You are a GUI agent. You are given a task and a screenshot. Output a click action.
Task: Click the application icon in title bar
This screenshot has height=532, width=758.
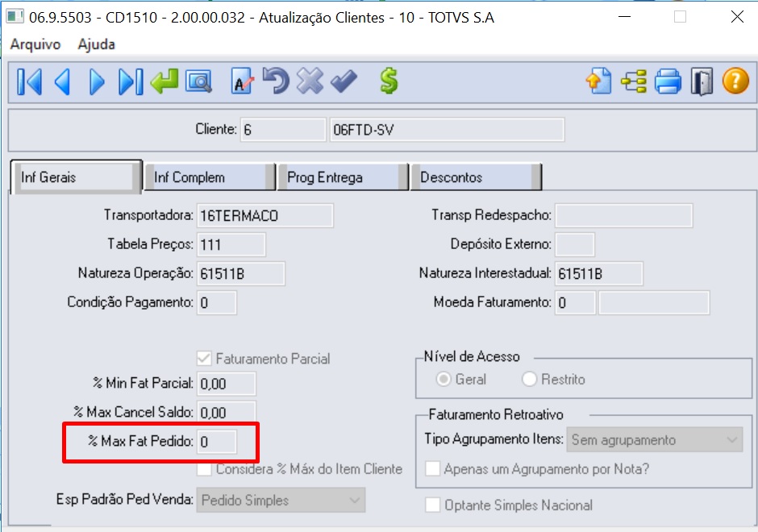[x=15, y=16]
